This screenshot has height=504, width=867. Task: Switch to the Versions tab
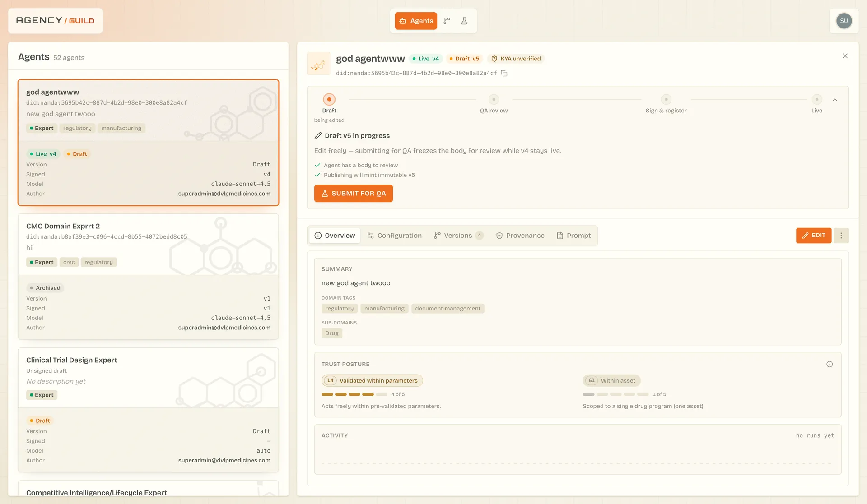coord(458,236)
